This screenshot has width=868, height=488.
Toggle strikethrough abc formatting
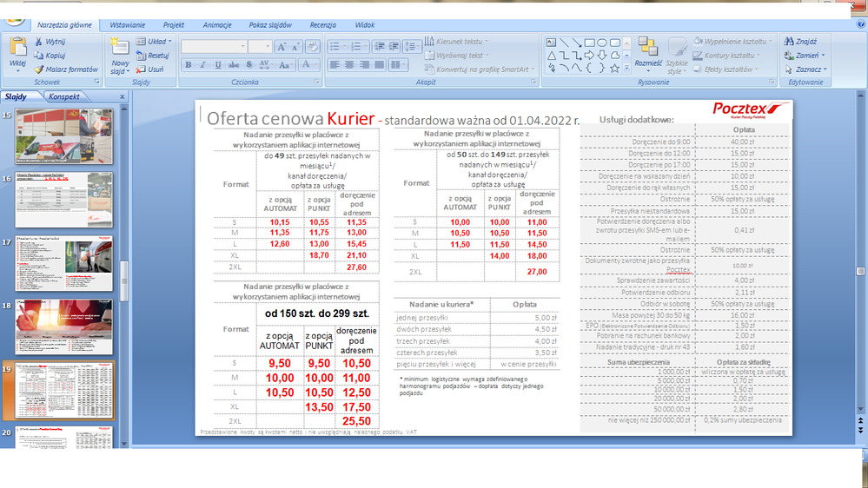coord(234,65)
